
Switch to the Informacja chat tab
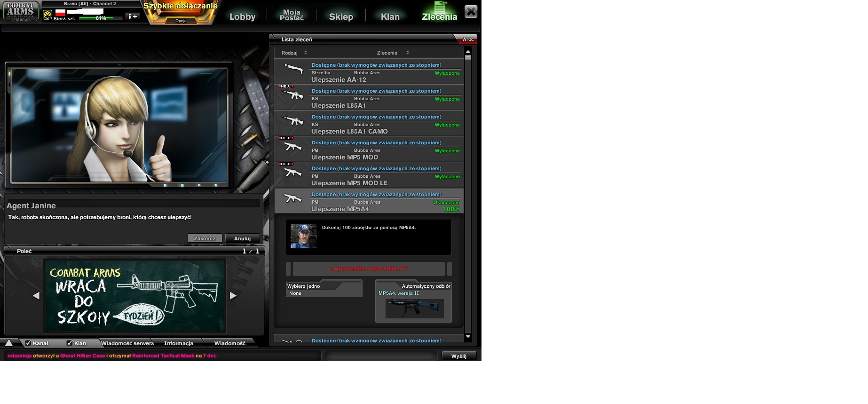179,343
